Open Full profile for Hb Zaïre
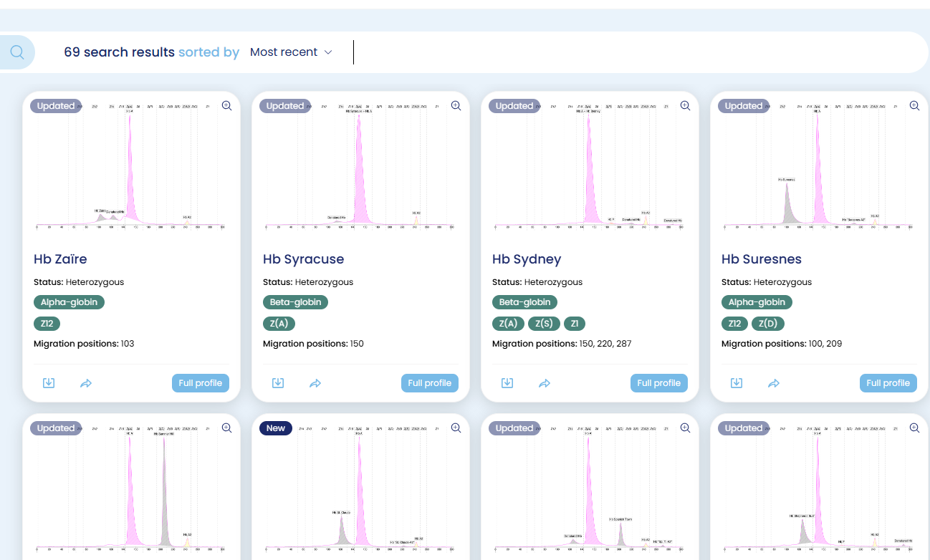Screen dimensions: 930x560 click(200, 383)
